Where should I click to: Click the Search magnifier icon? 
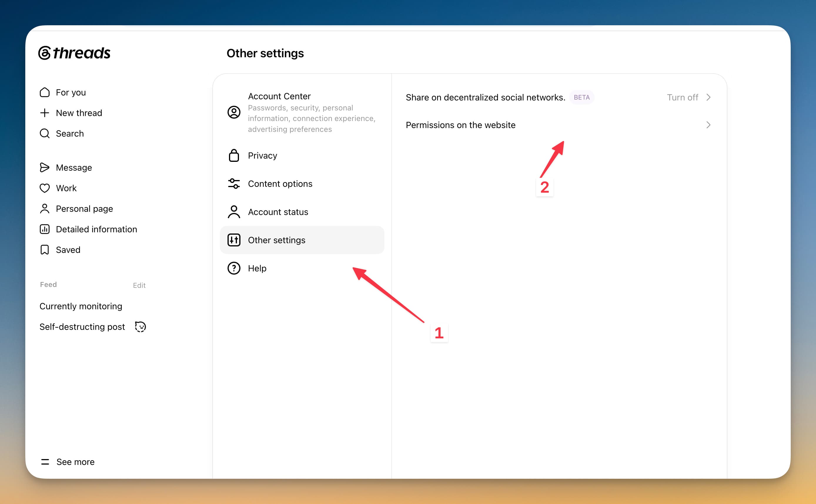(x=45, y=133)
